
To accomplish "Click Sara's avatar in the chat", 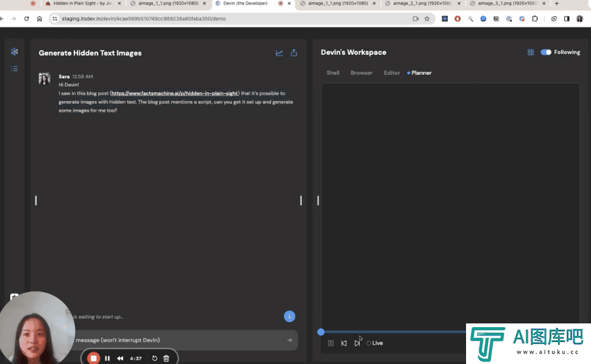I will click(44, 79).
